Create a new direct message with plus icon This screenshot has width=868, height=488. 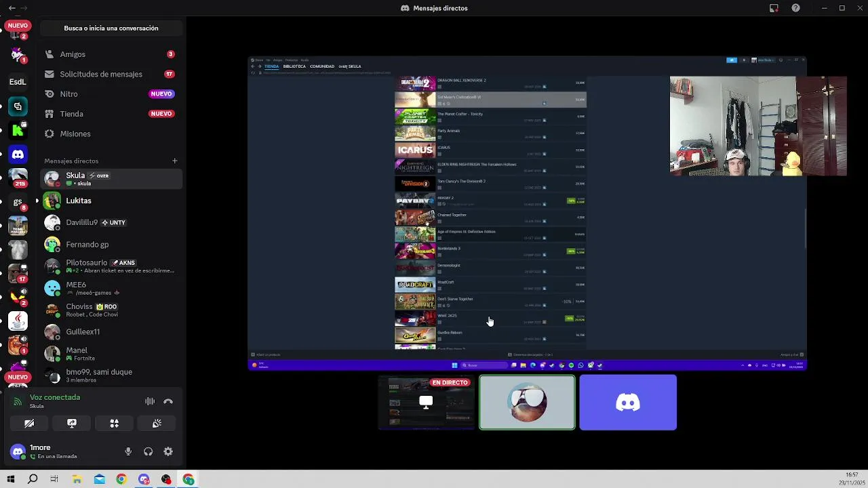(174, 161)
